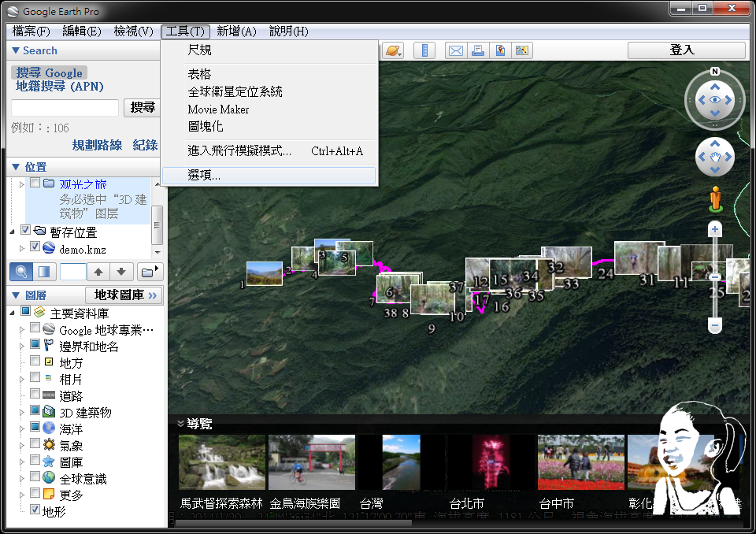Click the star icon for gallery layer
756x534 pixels.
[49, 462]
